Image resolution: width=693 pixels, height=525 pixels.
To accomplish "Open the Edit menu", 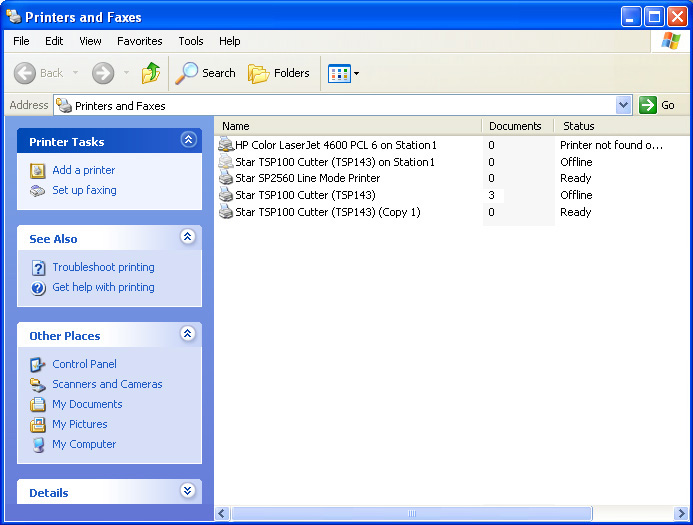I will point(54,41).
